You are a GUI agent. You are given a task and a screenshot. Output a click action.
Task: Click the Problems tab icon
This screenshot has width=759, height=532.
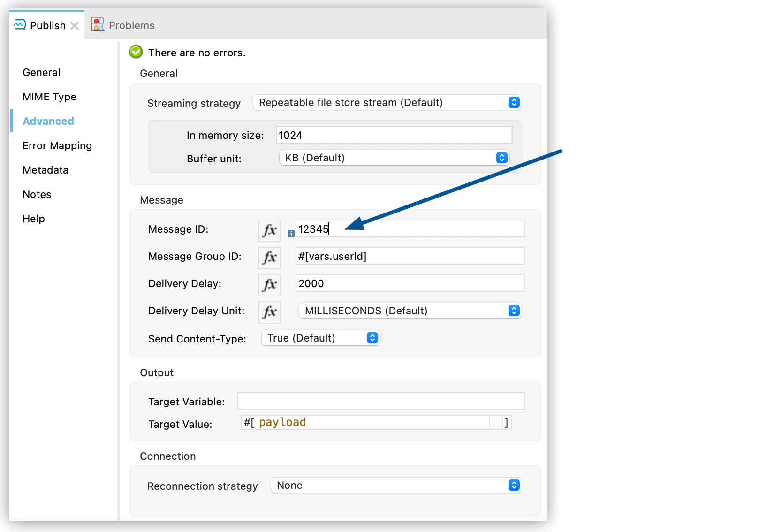97,24
